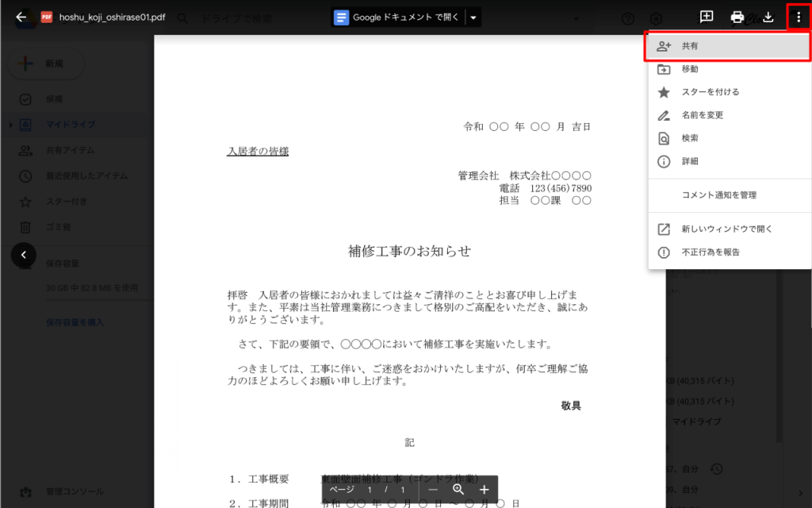This screenshot has height=508, width=812.
Task: Click the search-in-file icon
Action: 664,138
